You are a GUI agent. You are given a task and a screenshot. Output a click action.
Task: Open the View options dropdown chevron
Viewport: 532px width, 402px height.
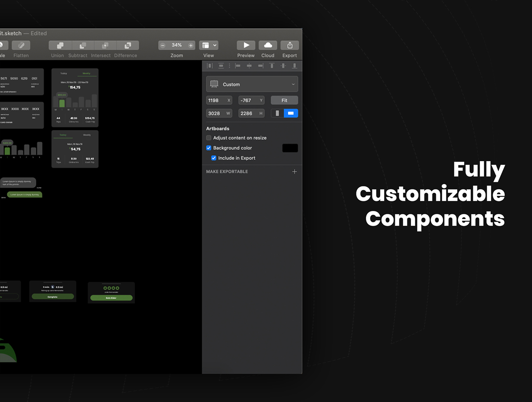[x=215, y=45]
